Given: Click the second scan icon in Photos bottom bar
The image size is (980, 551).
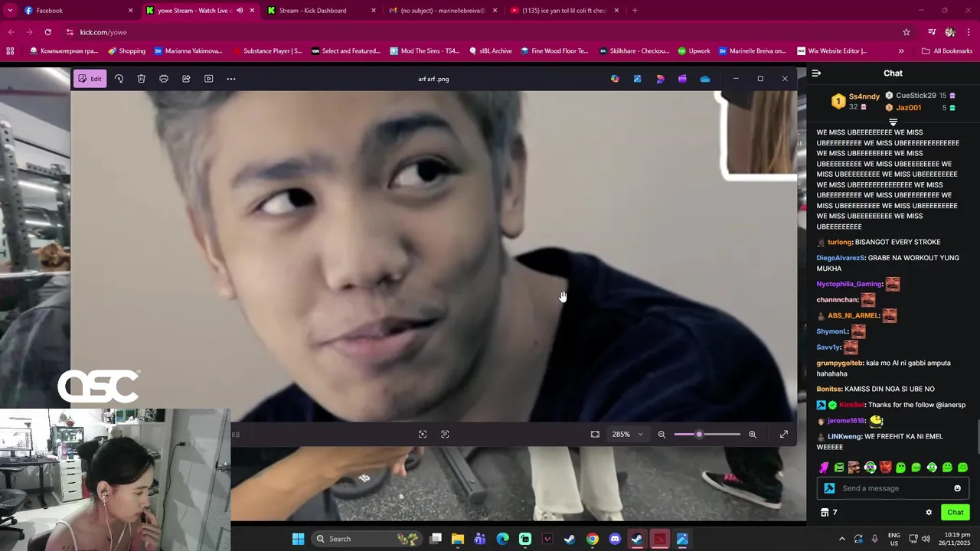Looking at the screenshot, I should coord(445,435).
